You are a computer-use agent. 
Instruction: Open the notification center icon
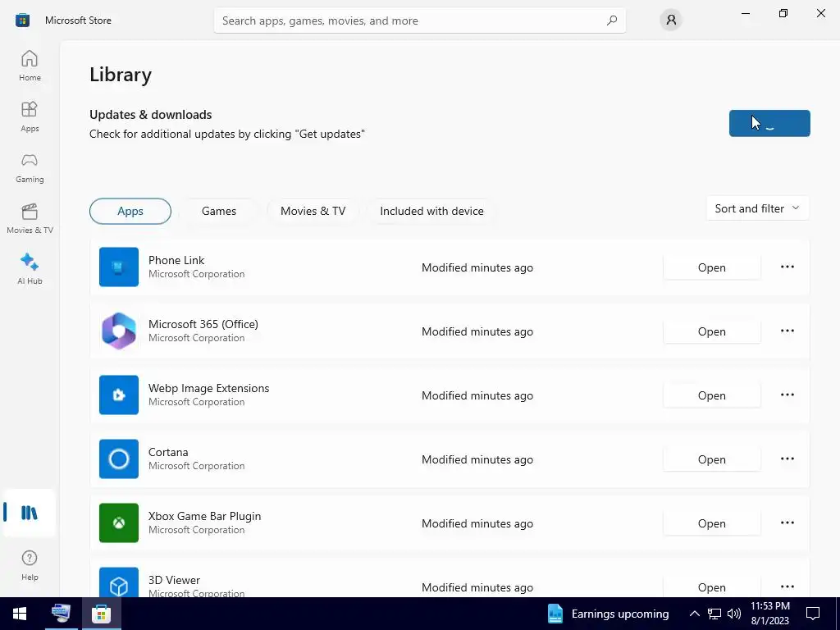click(x=813, y=614)
